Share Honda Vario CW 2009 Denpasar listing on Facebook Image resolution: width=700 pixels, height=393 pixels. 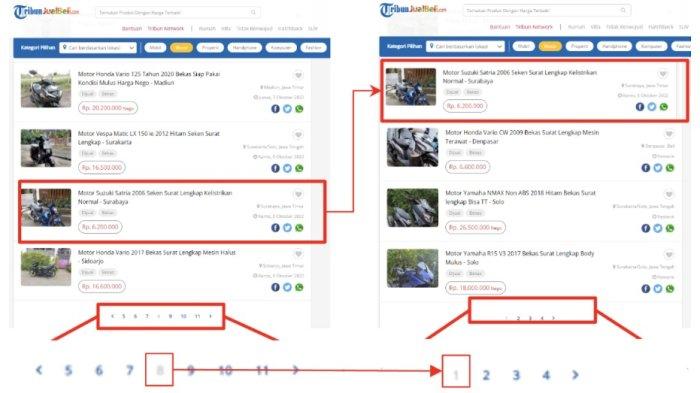click(x=646, y=167)
